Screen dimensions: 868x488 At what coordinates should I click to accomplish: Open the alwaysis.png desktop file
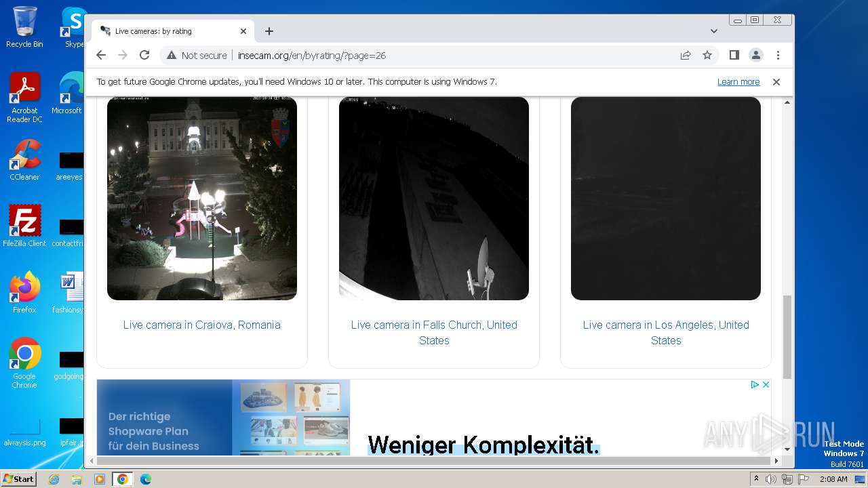coord(24,432)
